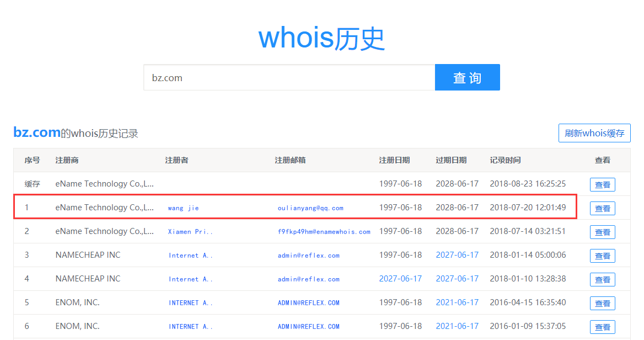
Task: Click ADMIN@REFLEX.COM in row 5
Action: point(308,303)
